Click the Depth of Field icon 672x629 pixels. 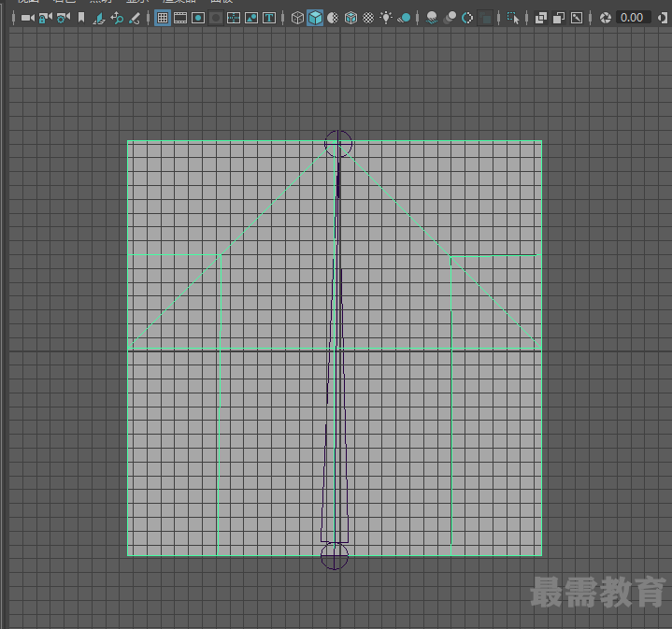click(485, 18)
